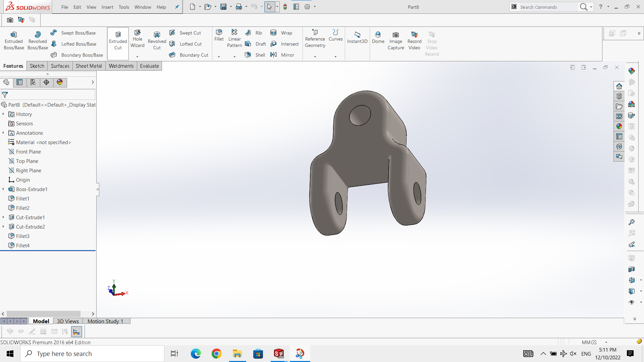Image resolution: width=644 pixels, height=362 pixels.
Task: Open the Fillet dropdown arrow
Action: (219, 57)
